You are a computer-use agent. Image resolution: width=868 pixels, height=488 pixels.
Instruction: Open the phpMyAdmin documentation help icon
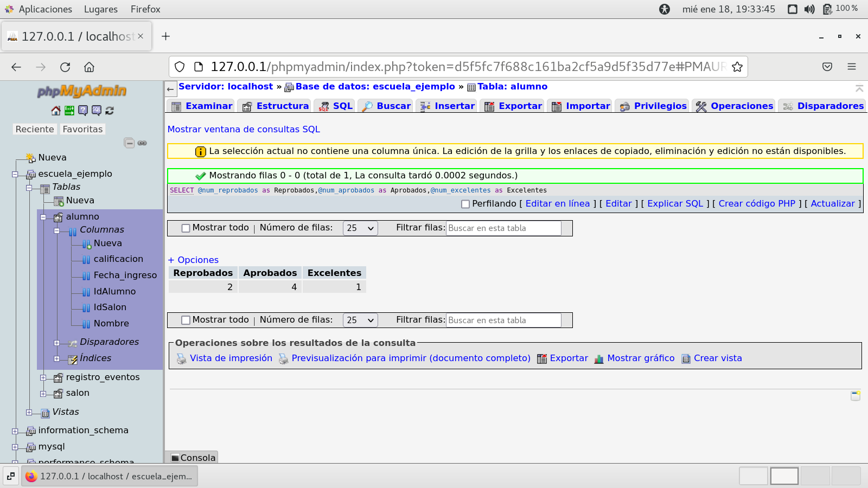click(x=82, y=111)
